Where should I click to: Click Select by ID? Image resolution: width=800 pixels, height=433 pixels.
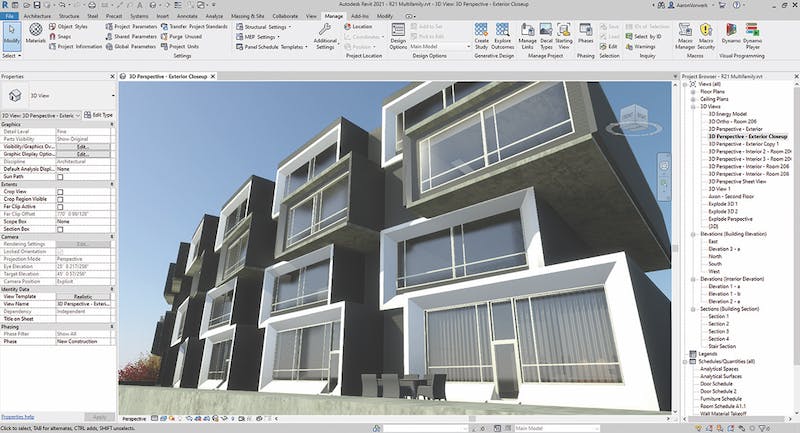pyautogui.click(x=643, y=36)
